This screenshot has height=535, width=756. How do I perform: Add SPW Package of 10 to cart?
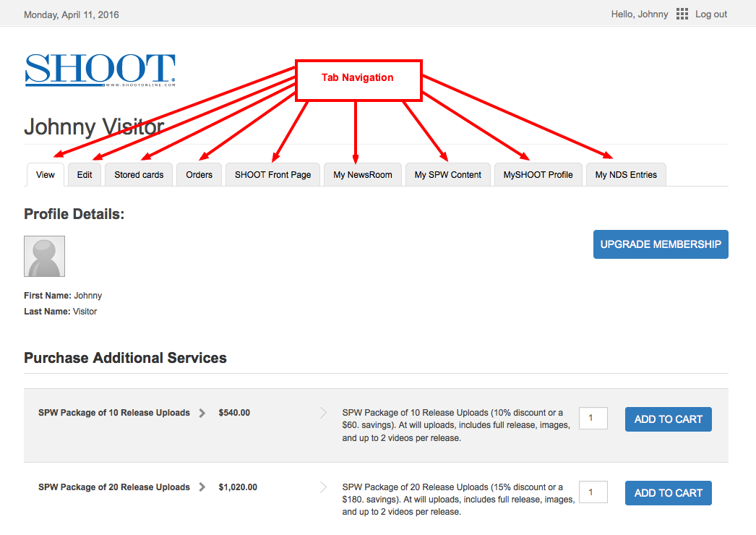[x=669, y=419]
